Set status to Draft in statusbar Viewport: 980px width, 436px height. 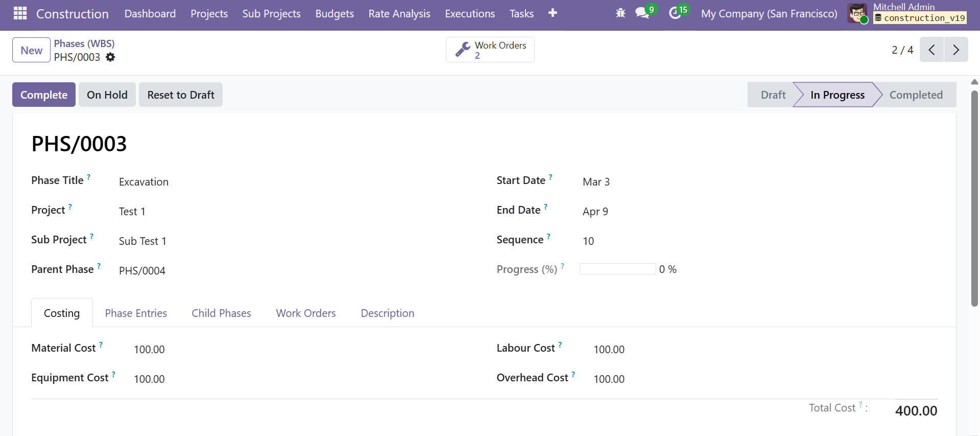773,95
